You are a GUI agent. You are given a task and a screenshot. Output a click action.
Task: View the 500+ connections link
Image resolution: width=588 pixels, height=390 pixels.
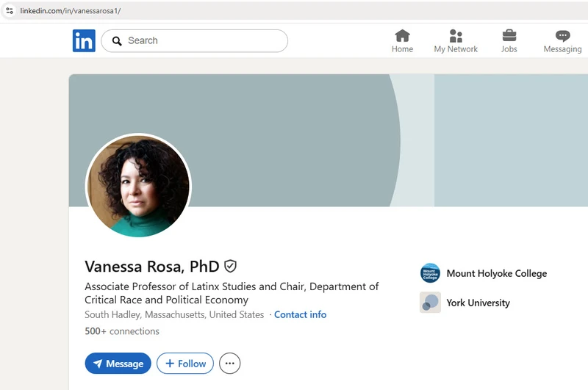[122, 331]
